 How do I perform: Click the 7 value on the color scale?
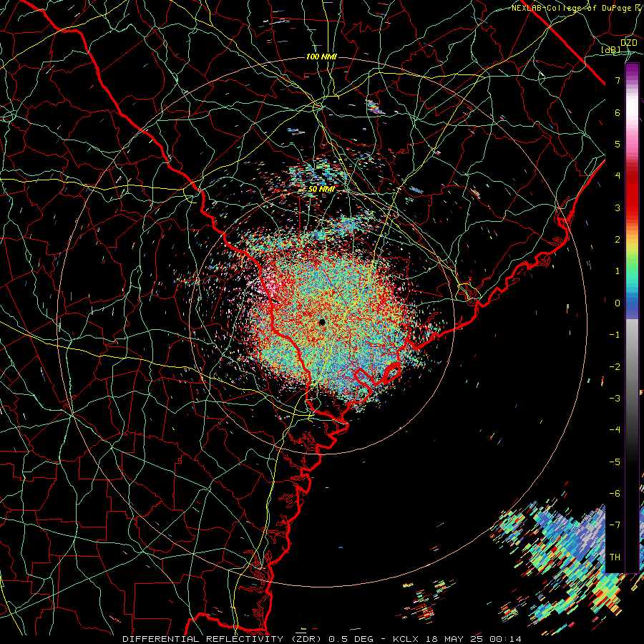(618, 80)
